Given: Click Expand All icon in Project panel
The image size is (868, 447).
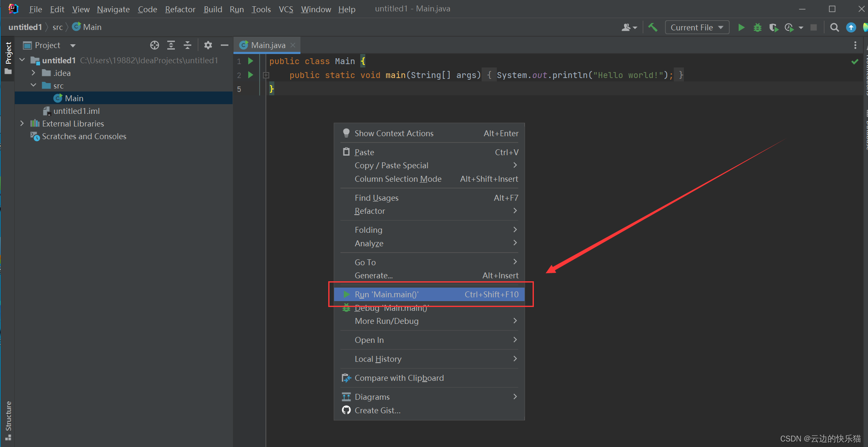Looking at the screenshot, I should coord(171,45).
